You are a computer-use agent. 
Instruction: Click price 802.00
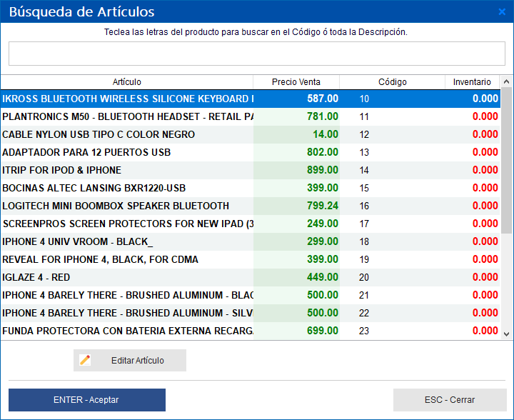tap(323, 152)
